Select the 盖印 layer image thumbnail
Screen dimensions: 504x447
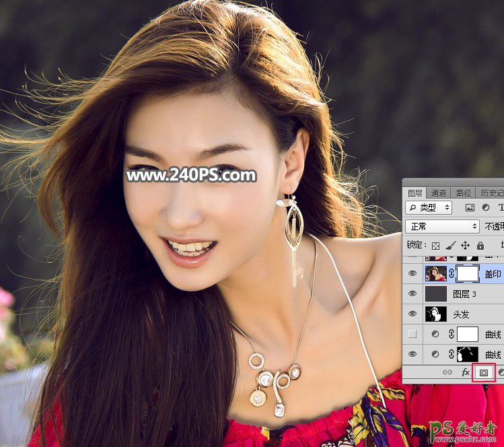pyautogui.click(x=436, y=274)
